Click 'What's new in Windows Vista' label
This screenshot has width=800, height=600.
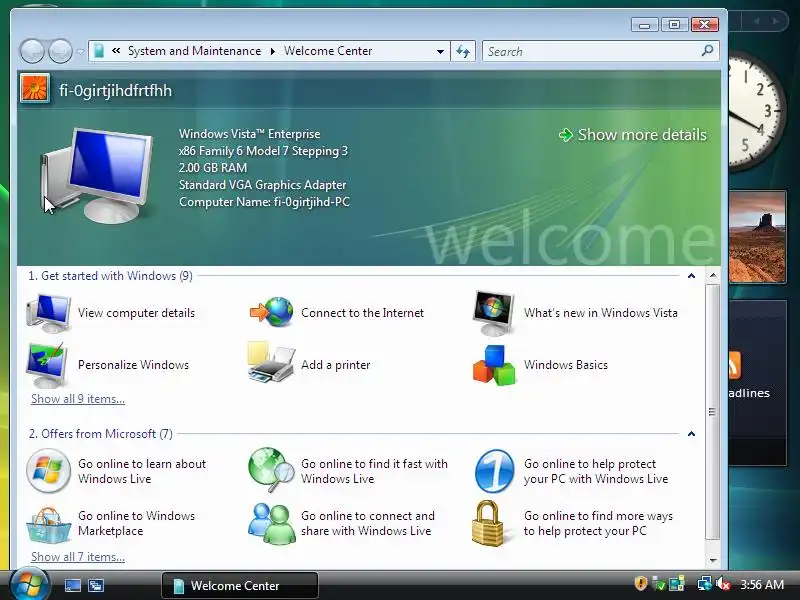click(601, 313)
